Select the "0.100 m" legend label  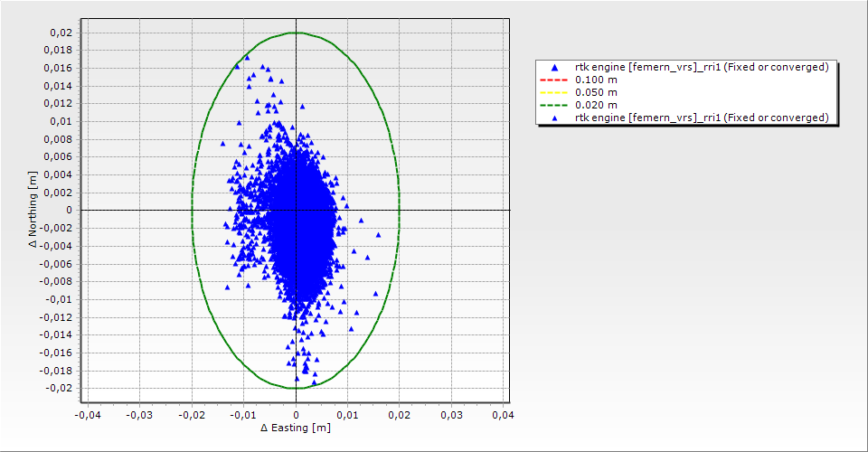[596, 80]
